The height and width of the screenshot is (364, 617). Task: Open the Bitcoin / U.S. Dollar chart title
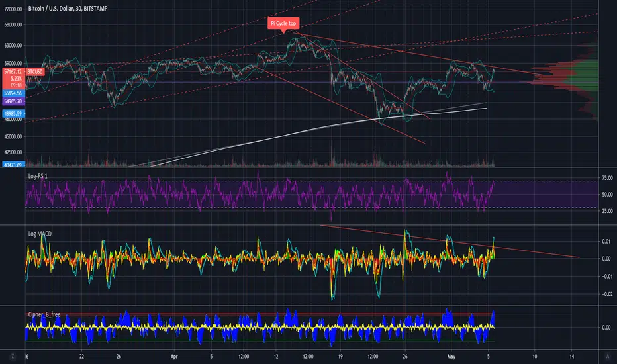pos(68,8)
